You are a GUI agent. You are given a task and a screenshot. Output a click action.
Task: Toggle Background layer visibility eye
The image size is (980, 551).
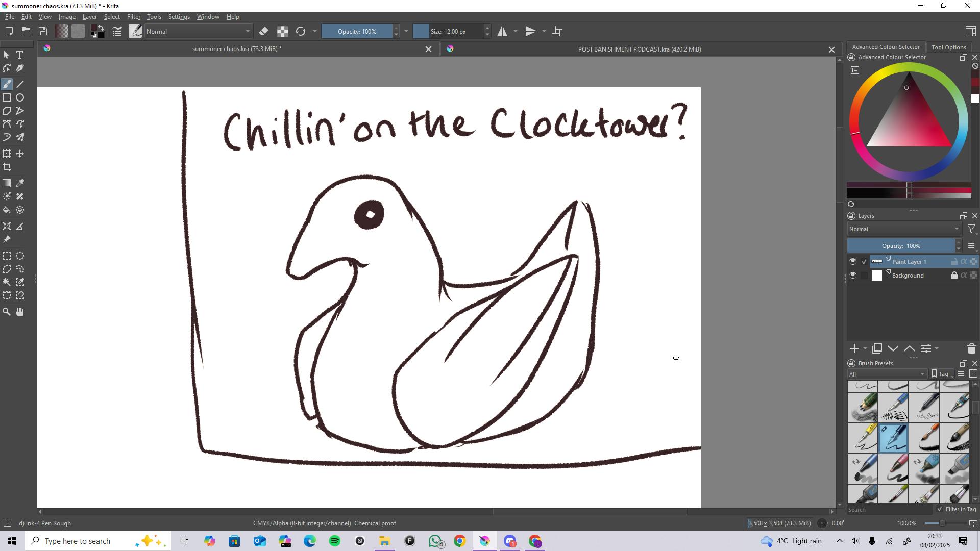tap(853, 275)
